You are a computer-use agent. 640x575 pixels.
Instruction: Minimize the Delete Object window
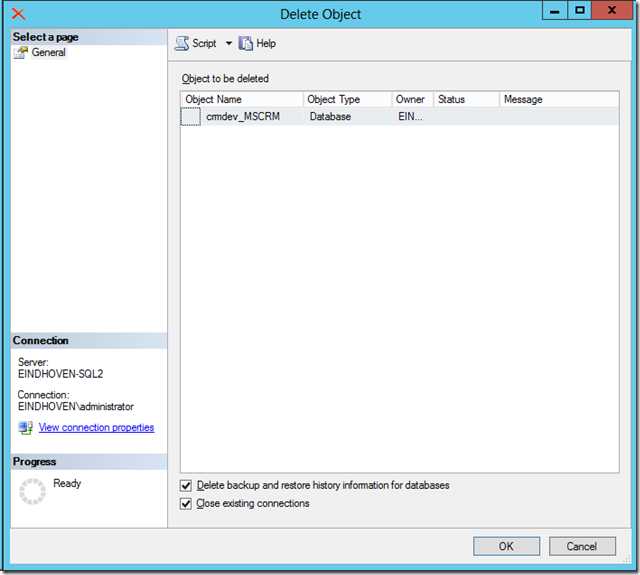point(554,10)
